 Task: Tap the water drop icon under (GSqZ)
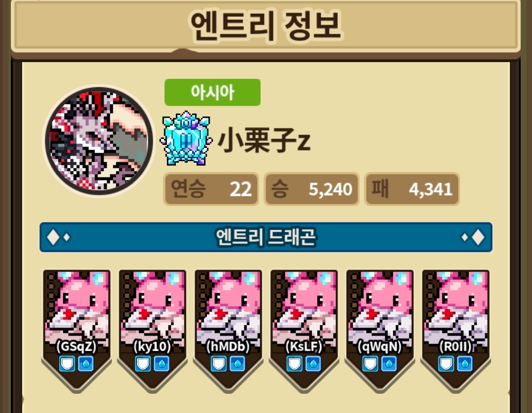pos(86,364)
